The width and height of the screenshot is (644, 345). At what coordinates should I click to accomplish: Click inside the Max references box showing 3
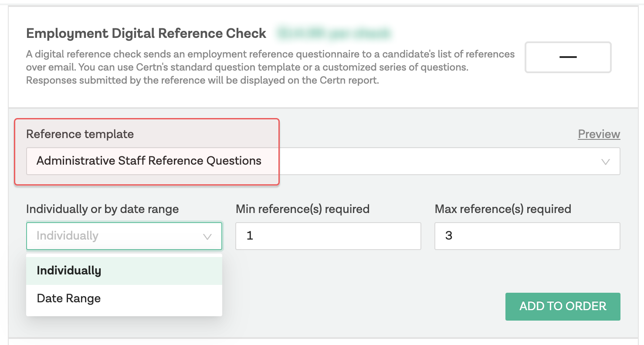pos(527,236)
